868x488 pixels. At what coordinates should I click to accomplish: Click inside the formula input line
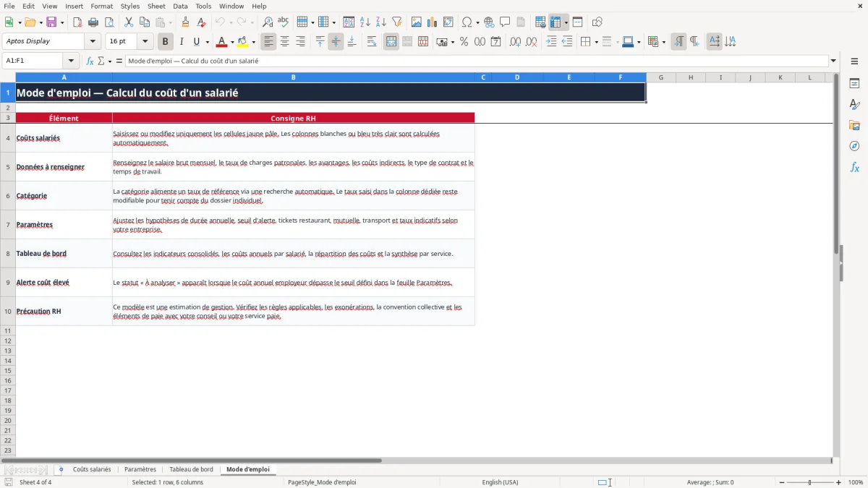click(x=477, y=61)
